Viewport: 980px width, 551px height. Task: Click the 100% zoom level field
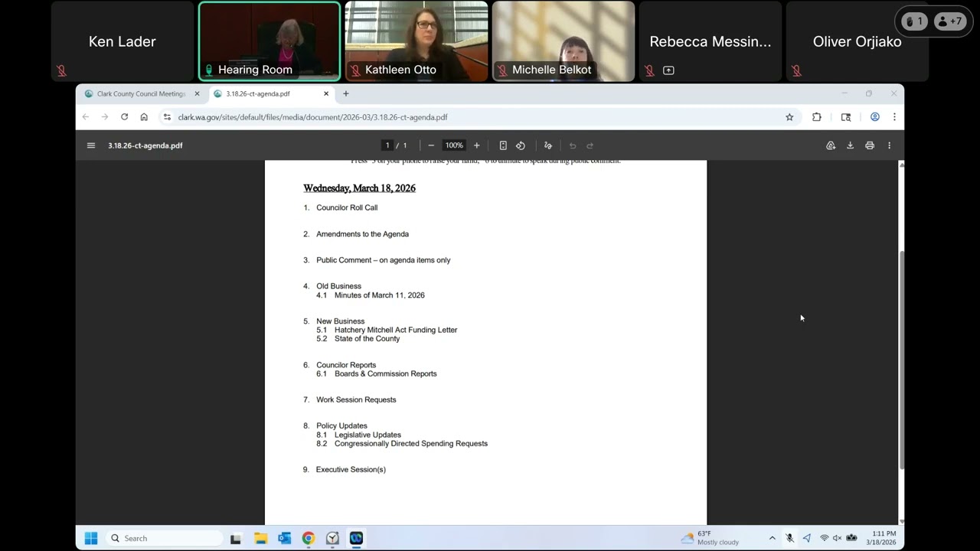click(454, 145)
